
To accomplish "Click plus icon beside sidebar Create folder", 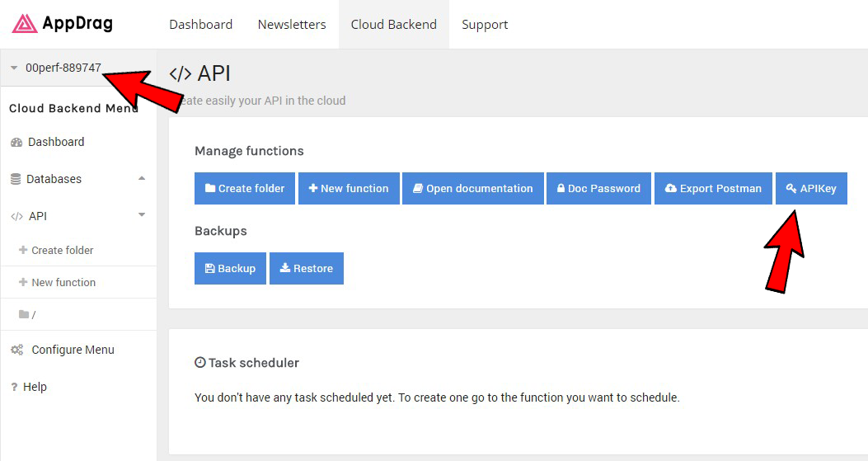I will click(23, 250).
